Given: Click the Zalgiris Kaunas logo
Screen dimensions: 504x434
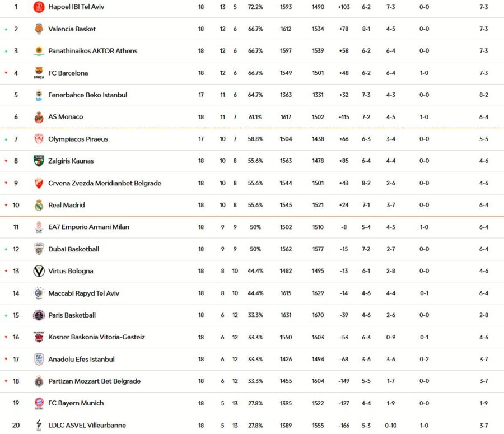Looking at the screenshot, I should pos(38,161).
